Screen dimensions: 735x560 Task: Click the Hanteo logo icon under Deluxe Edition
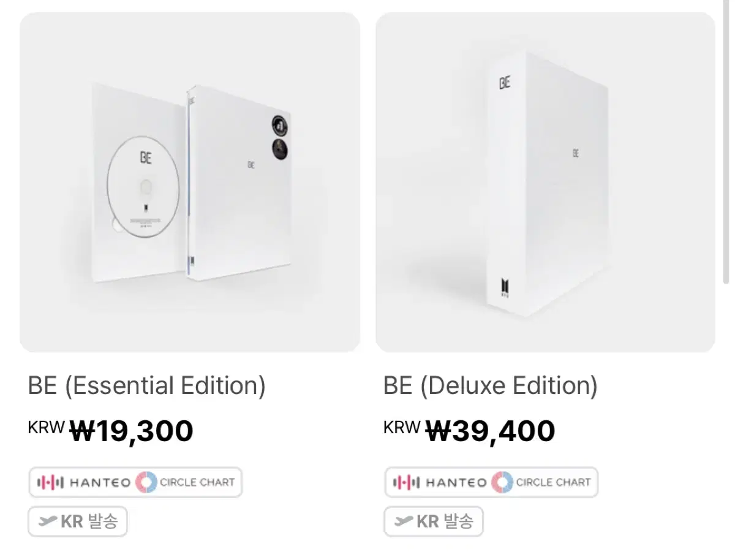point(406,483)
